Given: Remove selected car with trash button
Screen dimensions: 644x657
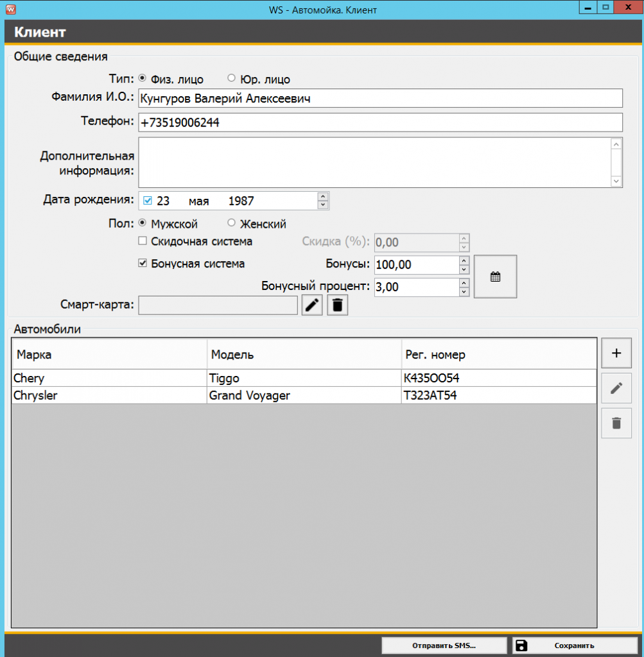Looking at the screenshot, I should tap(616, 423).
